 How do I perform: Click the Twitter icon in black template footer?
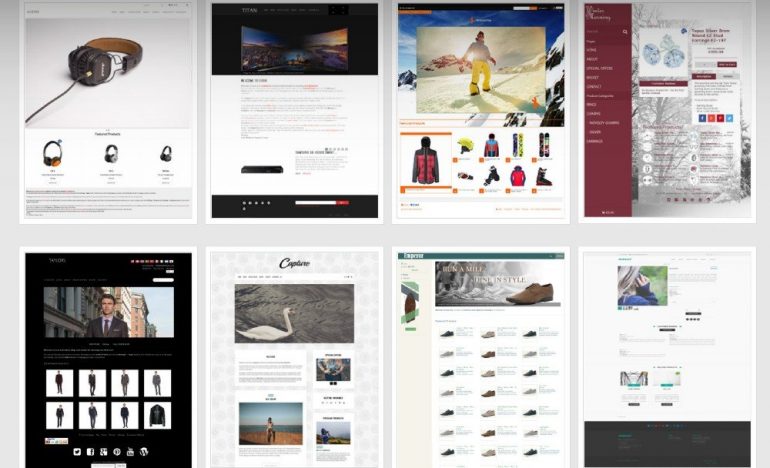76,452
